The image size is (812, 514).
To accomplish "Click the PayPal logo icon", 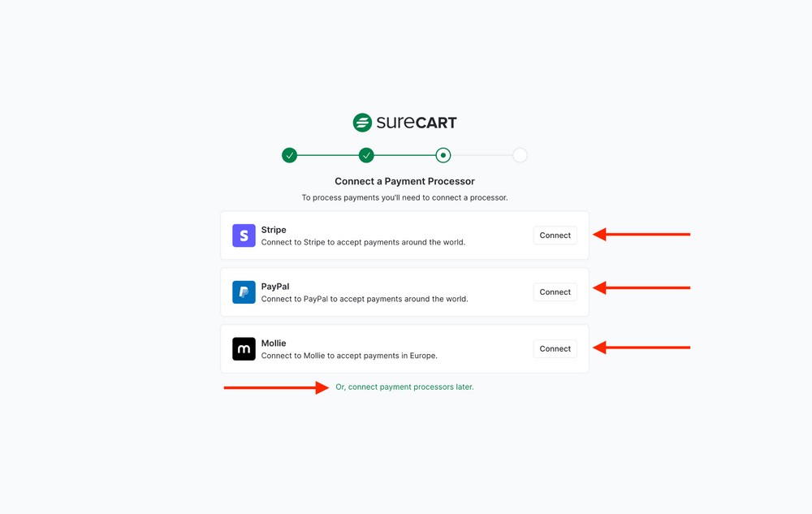I will pos(244,292).
